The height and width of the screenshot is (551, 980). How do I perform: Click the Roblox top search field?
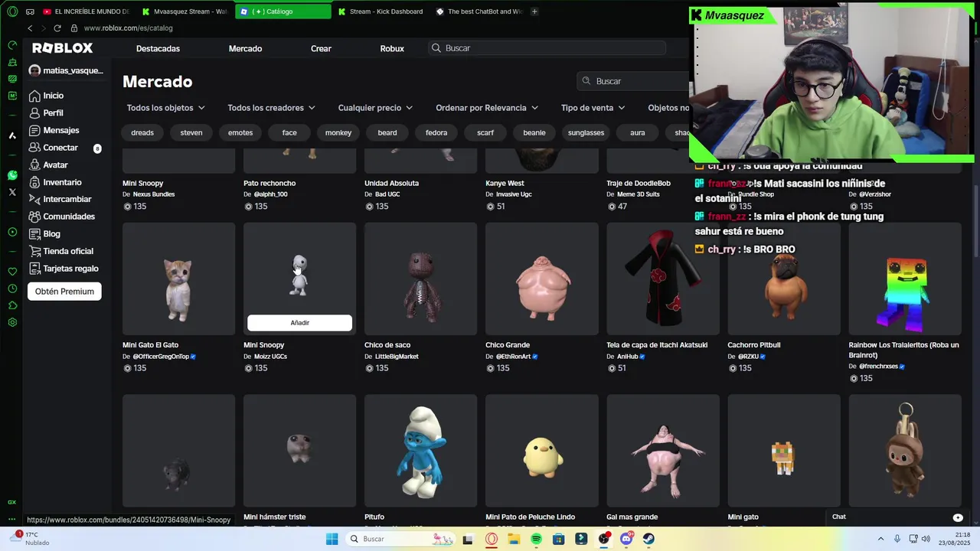click(547, 48)
